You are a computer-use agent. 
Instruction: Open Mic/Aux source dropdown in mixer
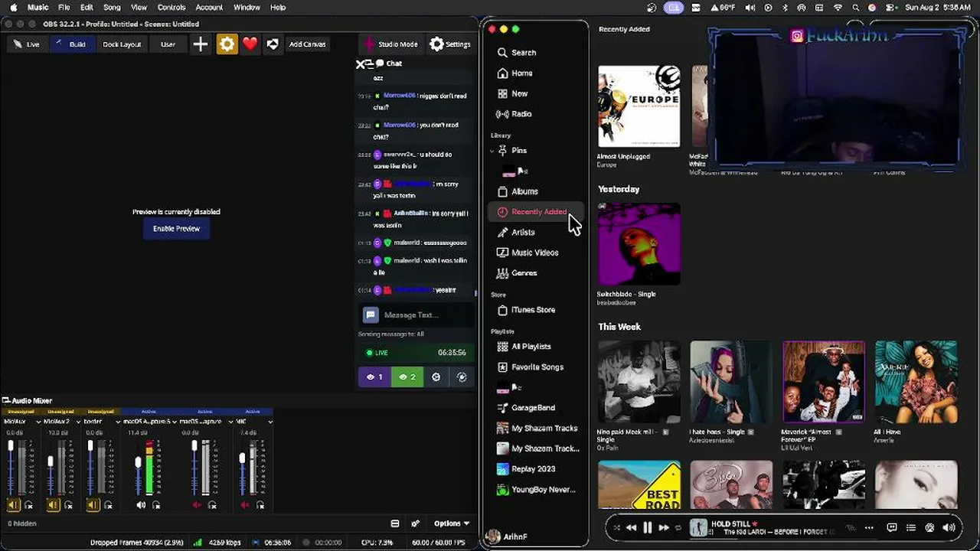pyautogui.click(x=38, y=422)
